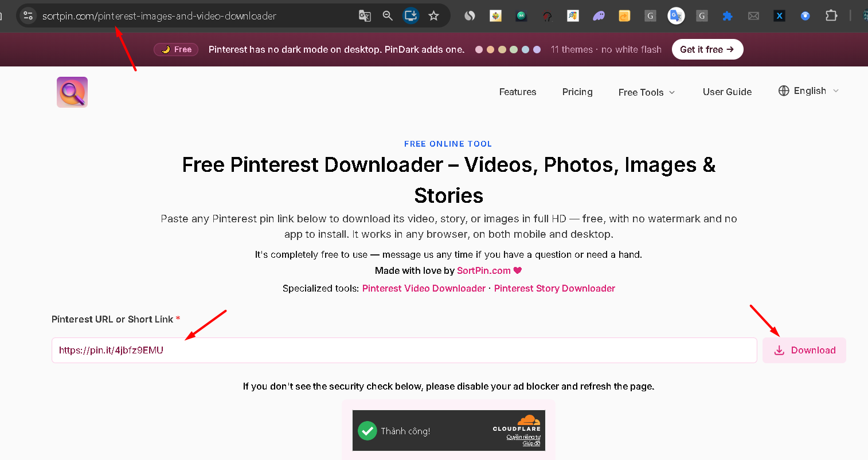868x460 pixels.
Task: Select the last lavender theme swatch
Action: pyautogui.click(x=537, y=49)
